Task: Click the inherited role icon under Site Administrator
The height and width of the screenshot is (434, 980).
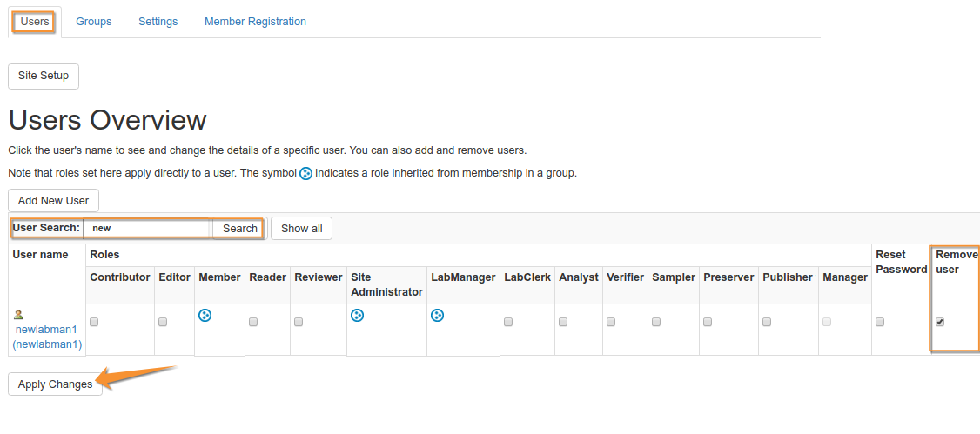Action: click(x=357, y=315)
